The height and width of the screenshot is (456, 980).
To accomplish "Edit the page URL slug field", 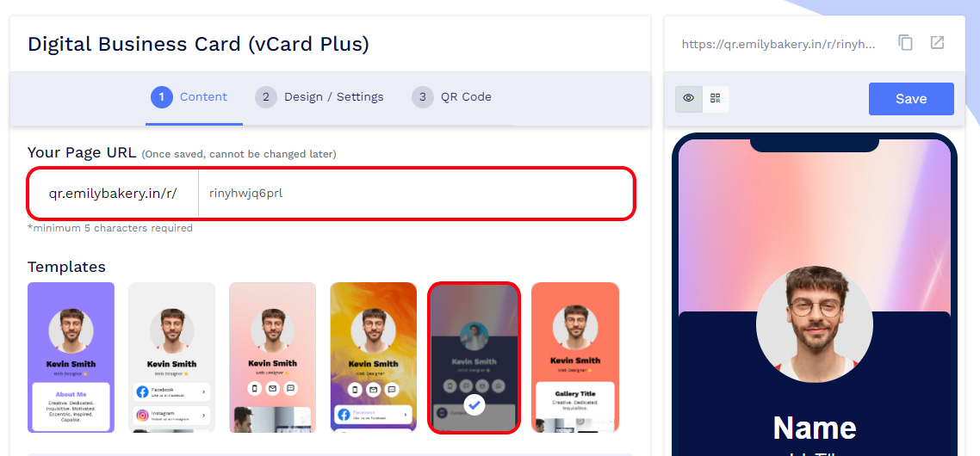I will point(416,194).
